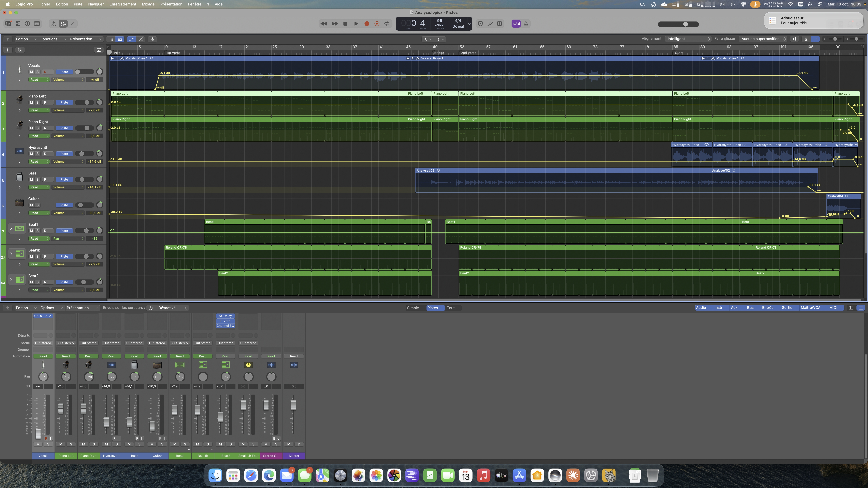Click the Guitar channel volume fader
Screen dimensions: 868x488
152,425
